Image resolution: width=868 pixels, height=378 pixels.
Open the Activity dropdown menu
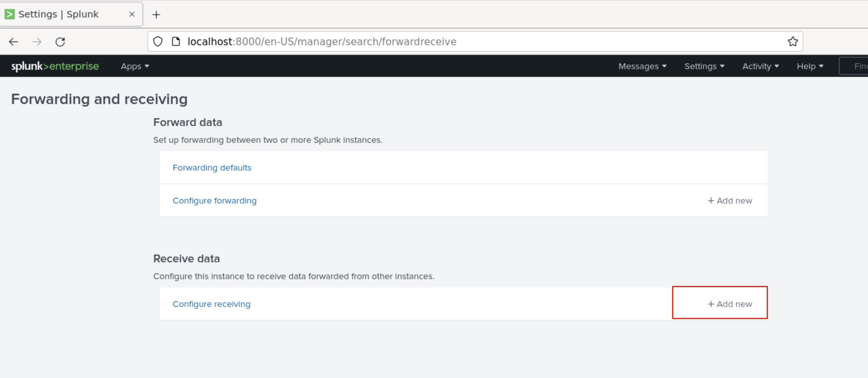[x=761, y=66]
